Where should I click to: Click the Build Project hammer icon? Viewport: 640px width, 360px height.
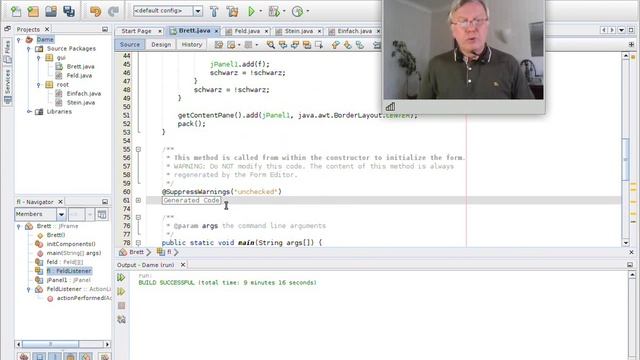[214, 11]
